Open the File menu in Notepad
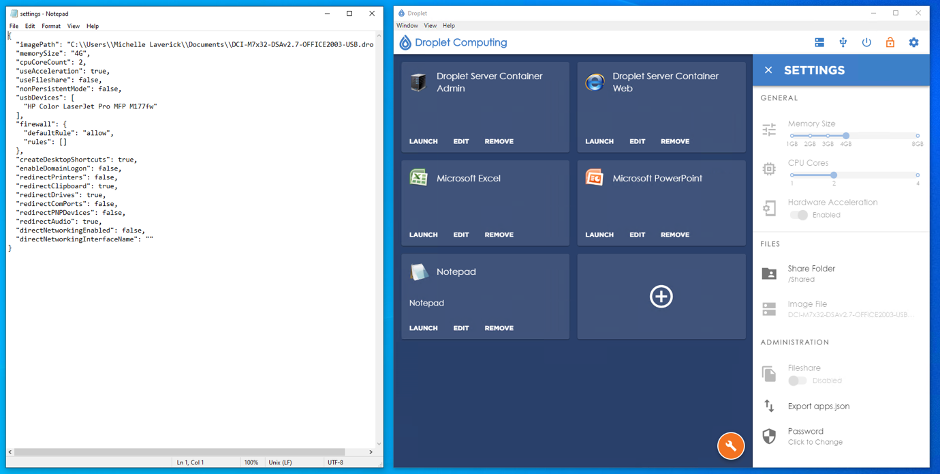Viewport: 941px width, 474px height. point(14,26)
